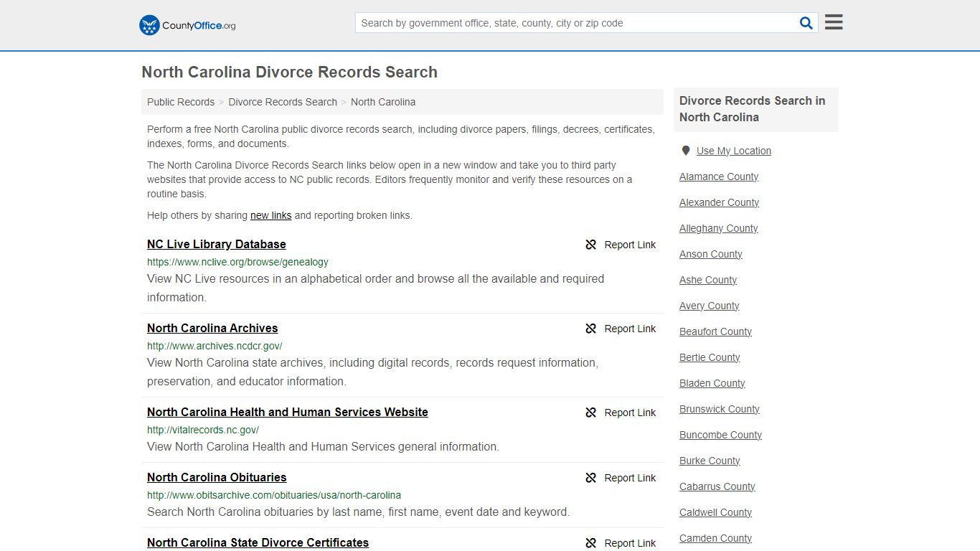The width and height of the screenshot is (980, 551).
Task: Visit vitalrecords.nc.gov URL
Action: tap(203, 430)
